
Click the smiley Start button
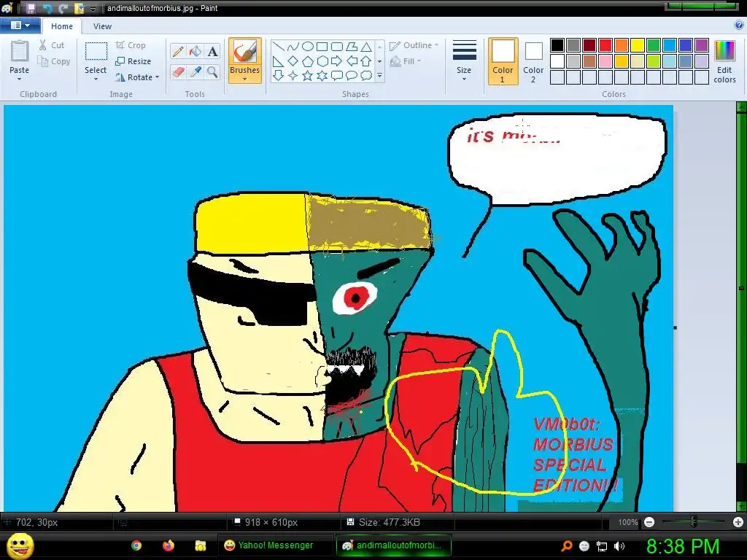[21, 545]
